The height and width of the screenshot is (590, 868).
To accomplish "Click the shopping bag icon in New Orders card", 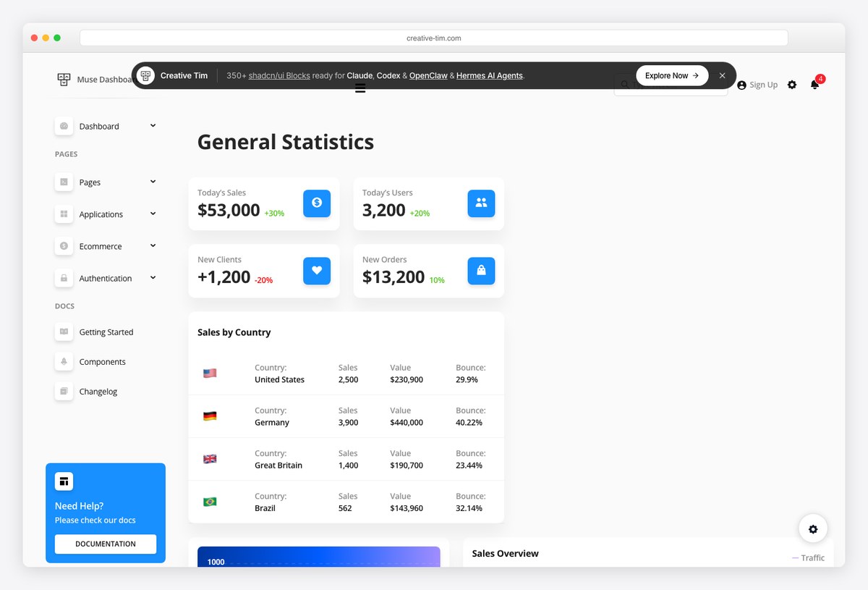I will point(481,271).
